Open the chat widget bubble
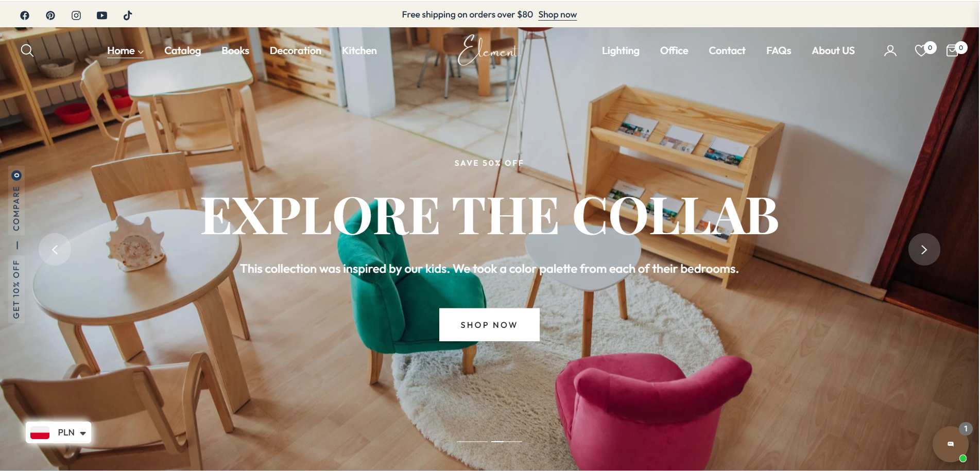980x471 pixels. point(951,444)
